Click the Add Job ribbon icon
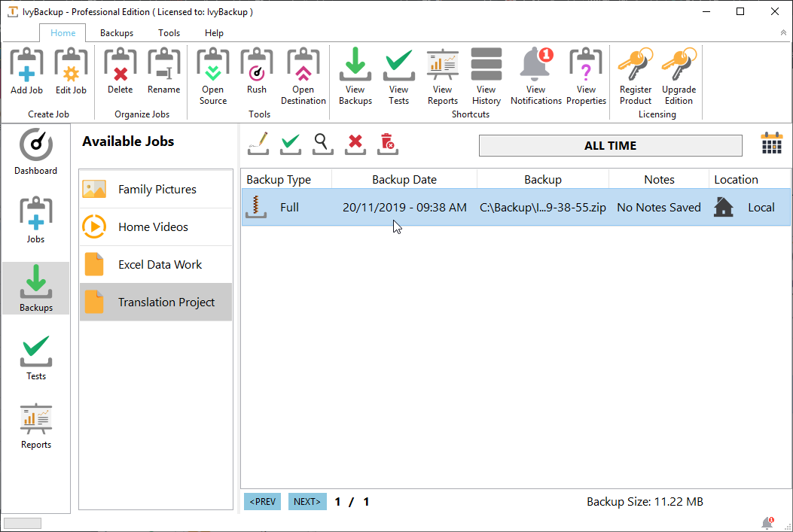This screenshot has height=532, width=793. (27, 71)
